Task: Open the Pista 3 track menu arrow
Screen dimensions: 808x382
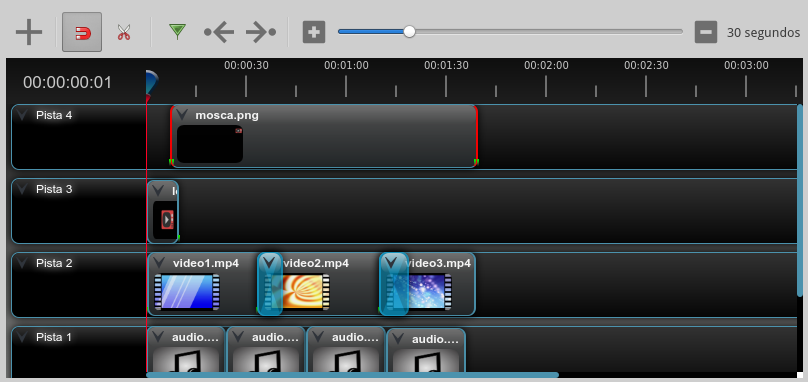Action: [x=22, y=189]
